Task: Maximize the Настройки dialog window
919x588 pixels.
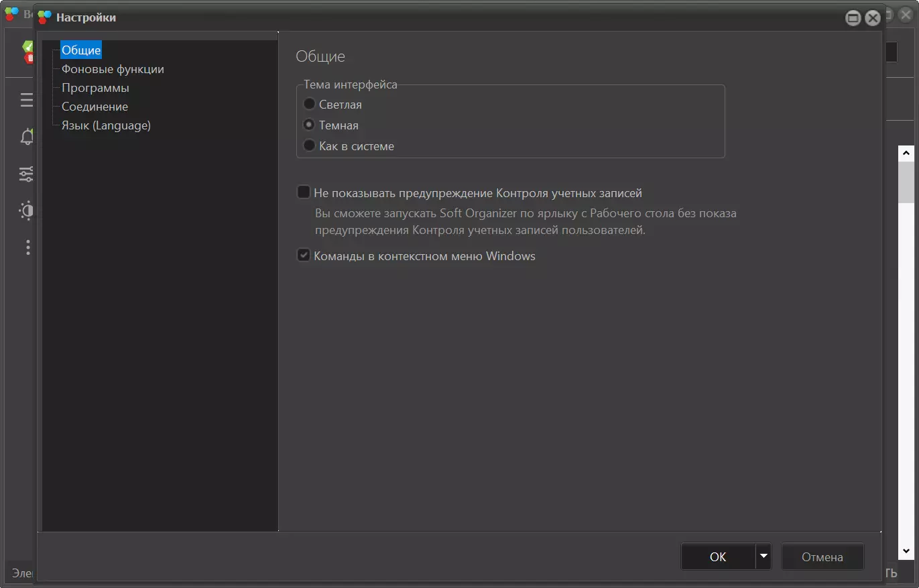Action: pyautogui.click(x=853, y=18)
